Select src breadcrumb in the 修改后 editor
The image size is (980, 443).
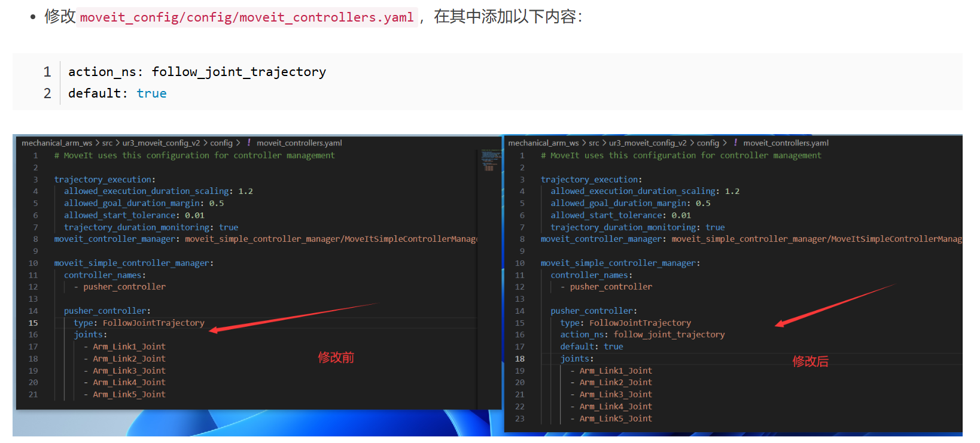pos(594,143)
